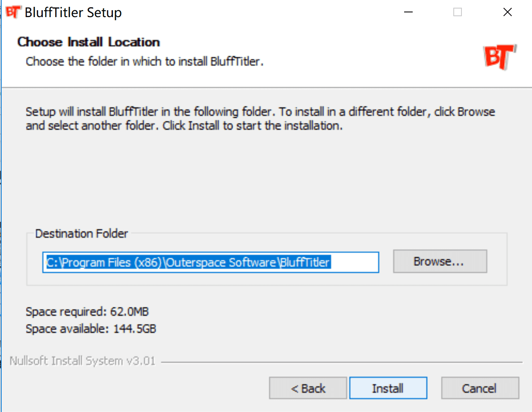532x412 pixels.
Task: Go back to the previous setup step
Action: (307, 388)
